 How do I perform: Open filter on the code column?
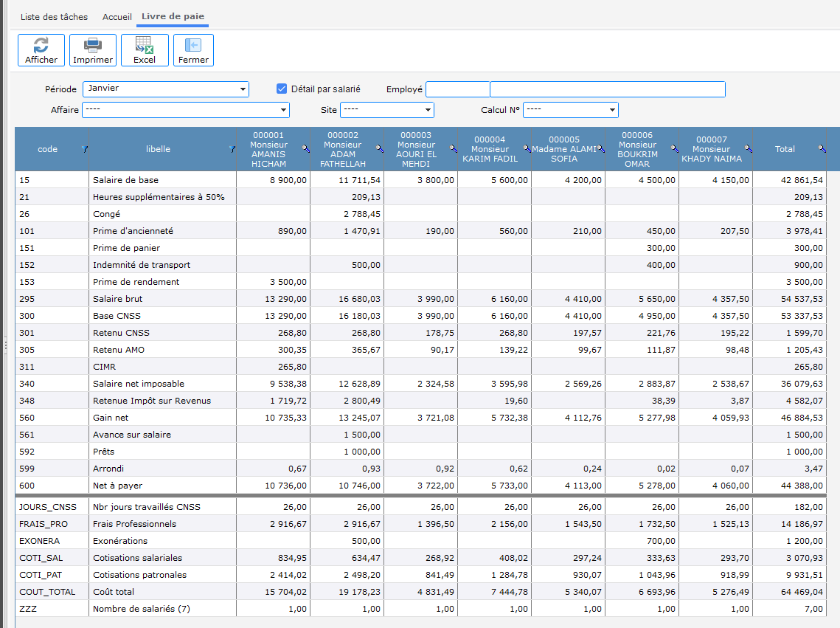coord(84,149)
